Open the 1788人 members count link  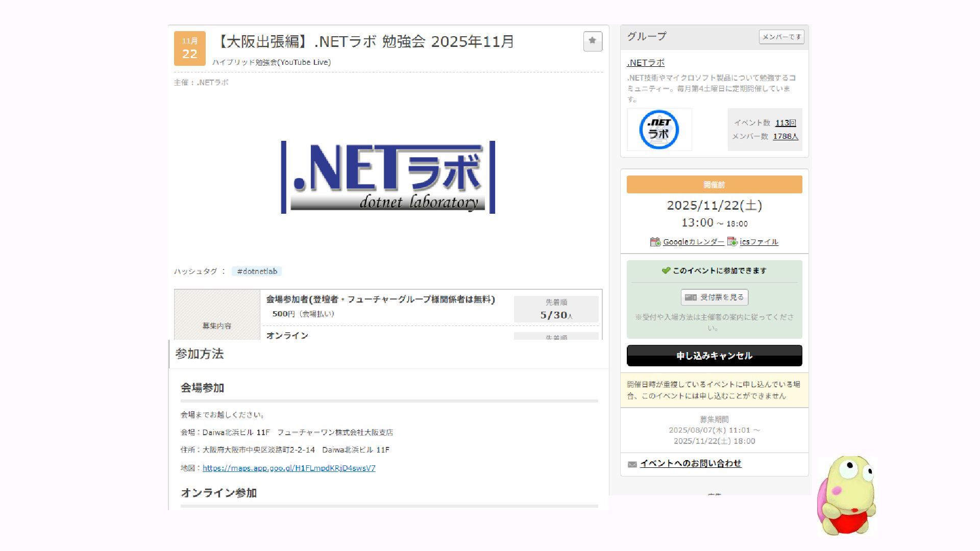pyautogui.click(x=786, y=136)
